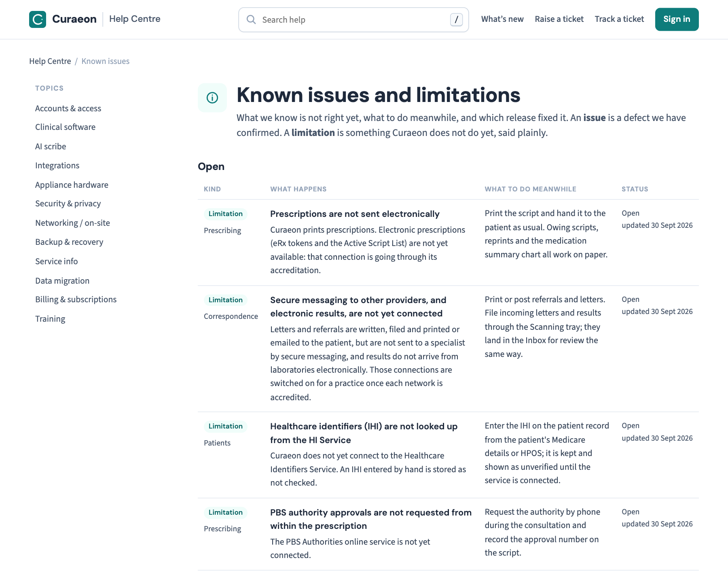
Task: Click 'Healthcare identifiers (IHI)' issue heading
Action: click(364, 433)
